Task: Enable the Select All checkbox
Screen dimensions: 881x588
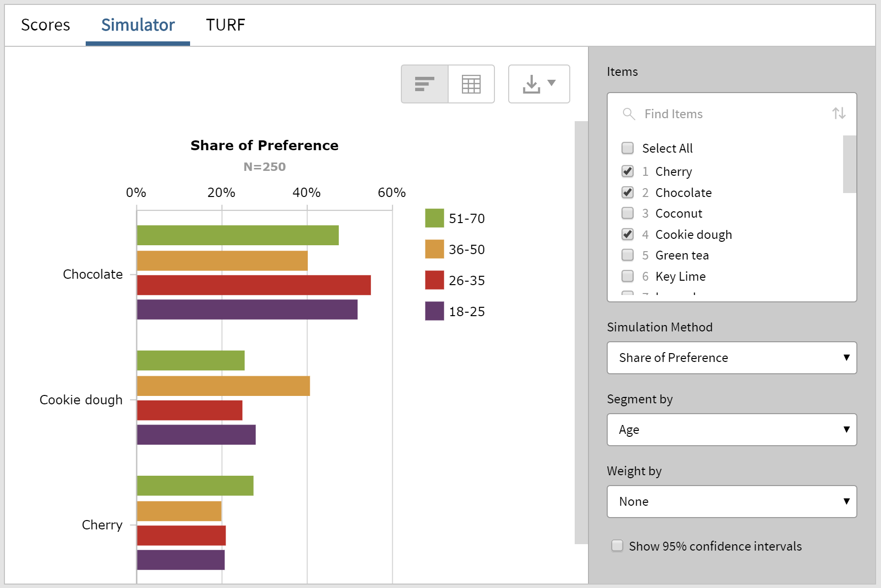Action: click(x=627, y=148)
